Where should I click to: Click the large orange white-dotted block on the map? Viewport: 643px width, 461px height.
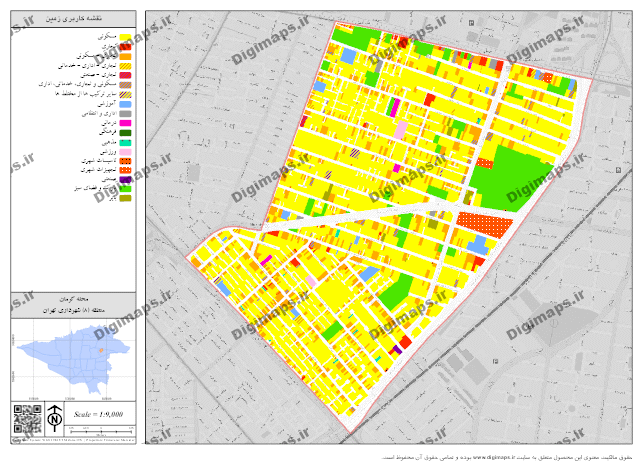pyautogui.click(x=485, y=225)
